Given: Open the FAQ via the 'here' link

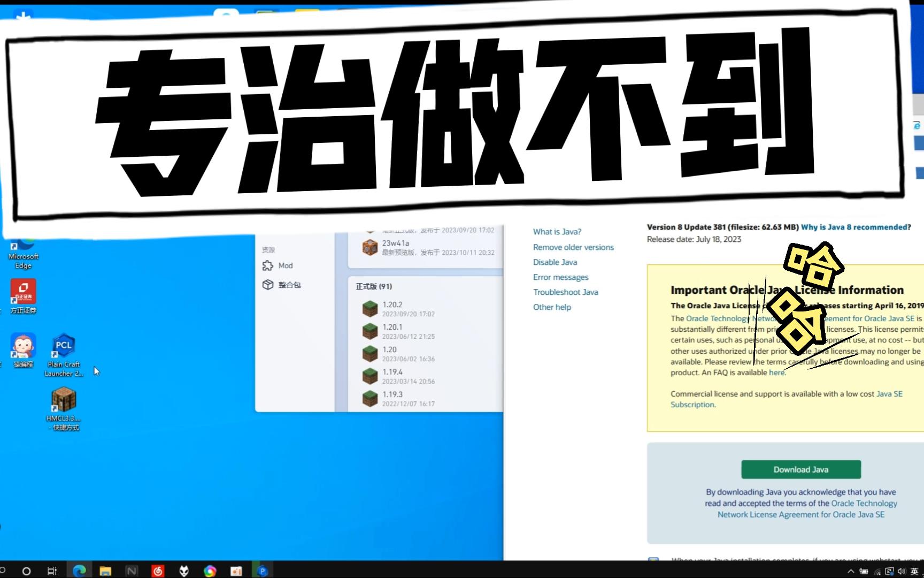Looking at the screenshot, I should [777, 372].
